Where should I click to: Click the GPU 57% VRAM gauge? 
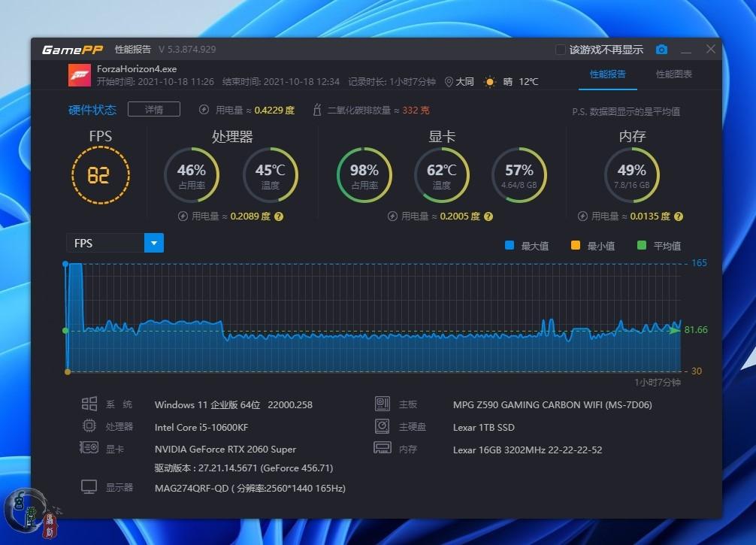point(519,175)
